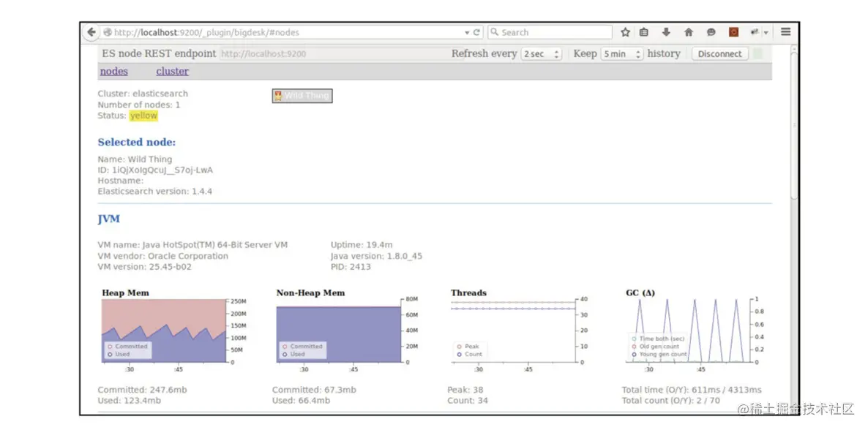Select the Wild Thing node button
The width and height of the screenshot is (868, 430).
(302, 96)
